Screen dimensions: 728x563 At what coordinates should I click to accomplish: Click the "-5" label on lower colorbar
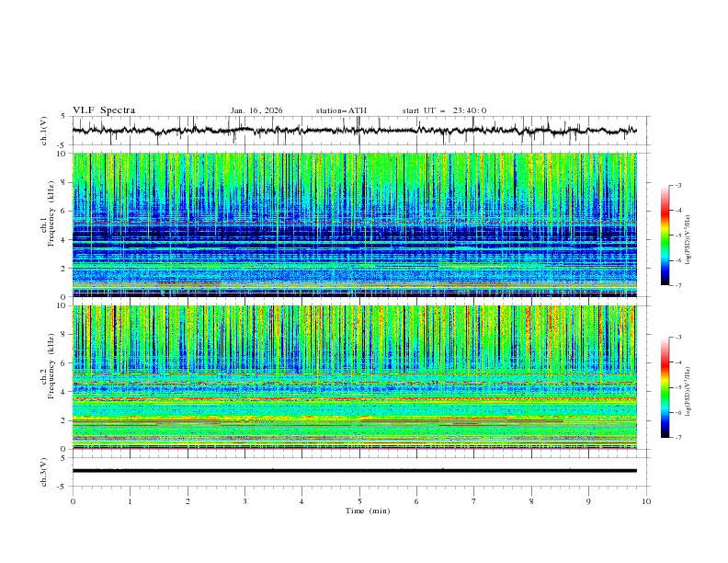pyautogui.click(x=678, y=387)
